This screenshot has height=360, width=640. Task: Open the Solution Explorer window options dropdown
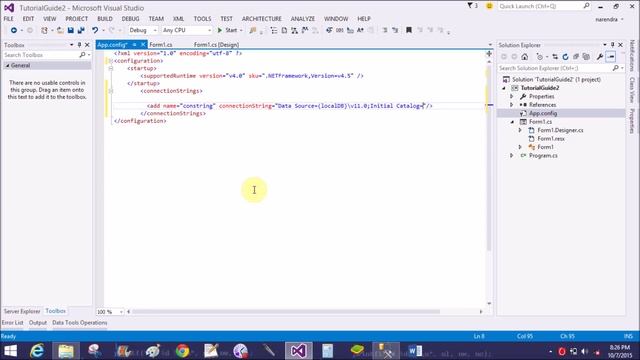(604, 45)
